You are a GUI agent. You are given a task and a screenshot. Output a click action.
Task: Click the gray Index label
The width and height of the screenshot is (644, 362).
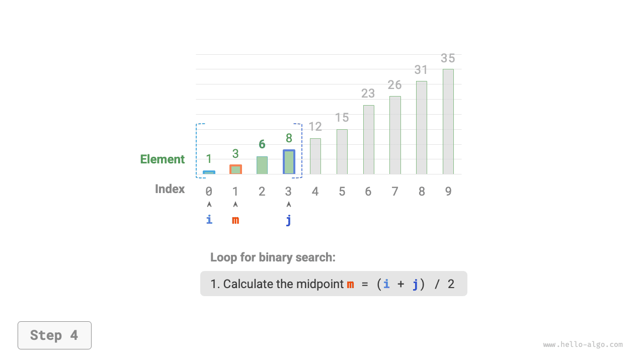pyautogui.click(x=170, y=189)
